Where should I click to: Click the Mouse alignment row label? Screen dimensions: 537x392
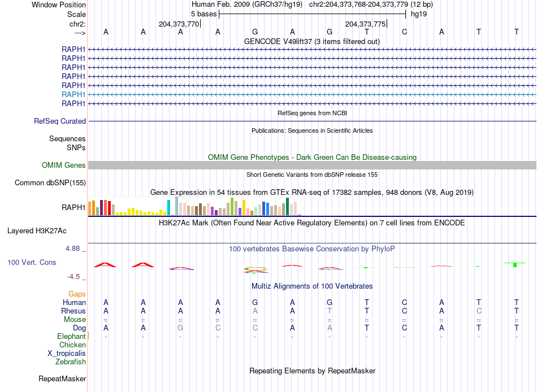pos(75,320)
